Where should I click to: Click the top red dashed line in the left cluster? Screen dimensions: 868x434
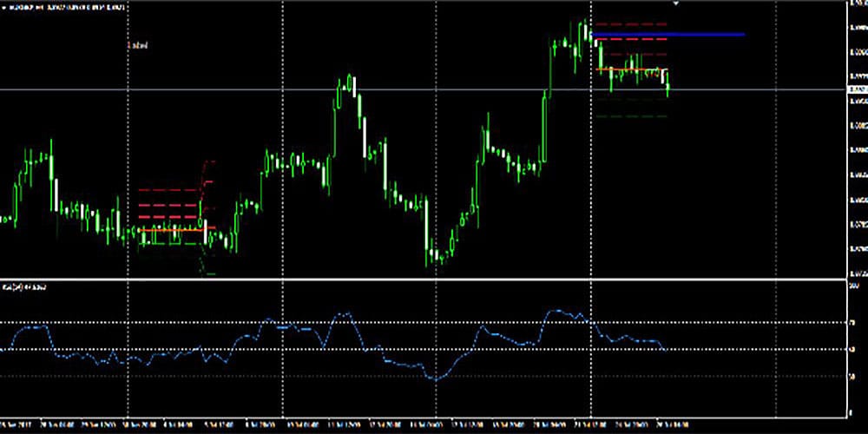coord(169,189)
